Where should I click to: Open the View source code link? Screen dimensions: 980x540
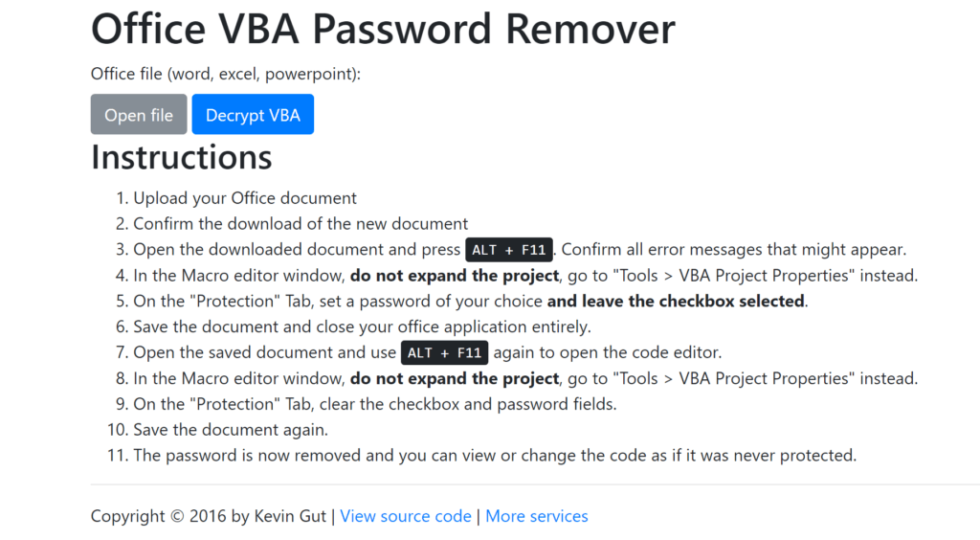406,516
